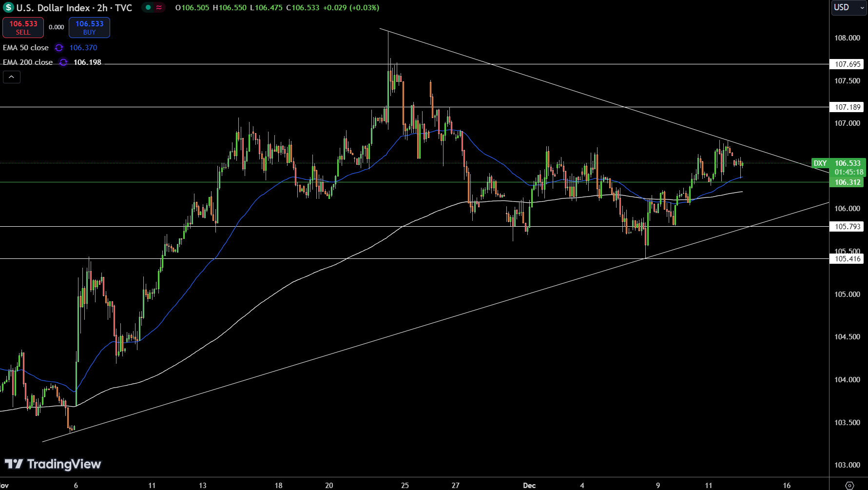The width and height of the screenshot is (868, 490).
Task: Click the 108.000 price axis label
Action: (847, 38)
